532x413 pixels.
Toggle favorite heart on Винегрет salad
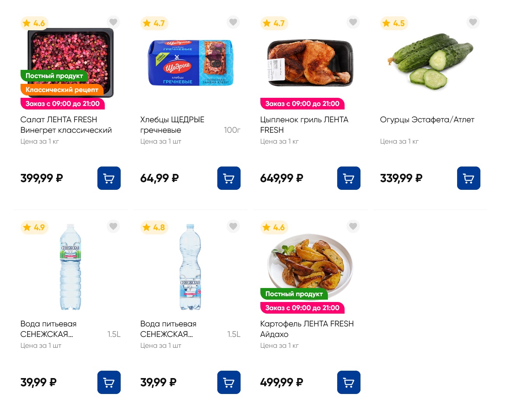(113, 22)
